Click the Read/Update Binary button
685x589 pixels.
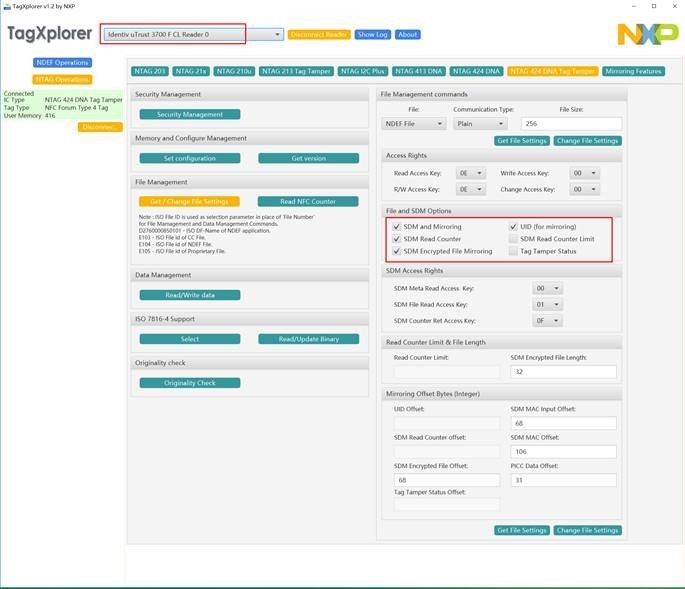point(308,339)
